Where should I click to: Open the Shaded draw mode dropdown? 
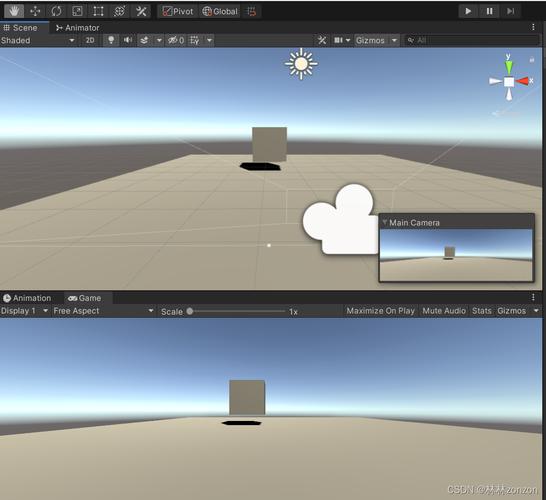(38, 40)
